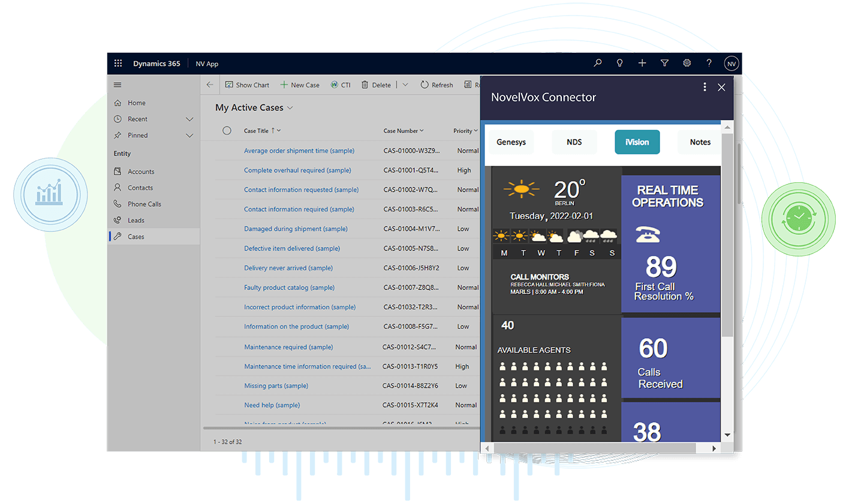This screenshot has height=504, width=849.
Task: Open the Delivery never arrived case
Action: pos(288,268)
